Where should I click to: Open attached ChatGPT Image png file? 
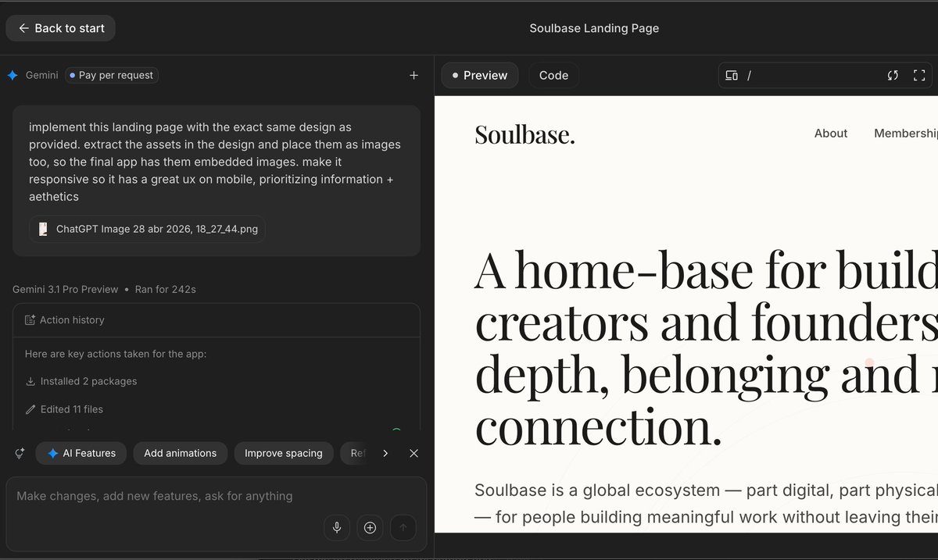coord(147,230)
